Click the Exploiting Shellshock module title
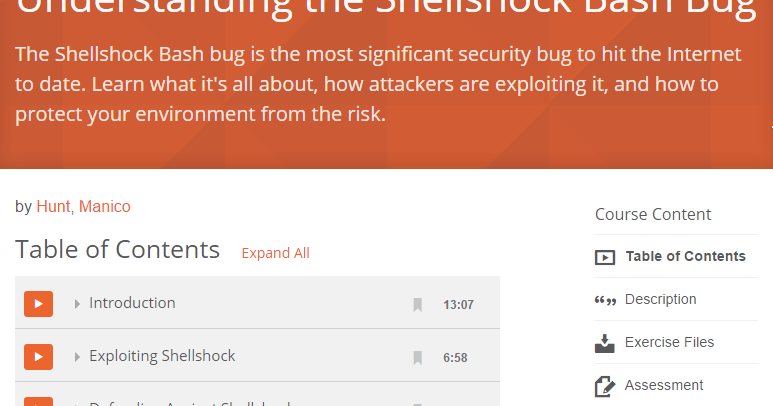773x406 pixels. (x=162, y=356)
